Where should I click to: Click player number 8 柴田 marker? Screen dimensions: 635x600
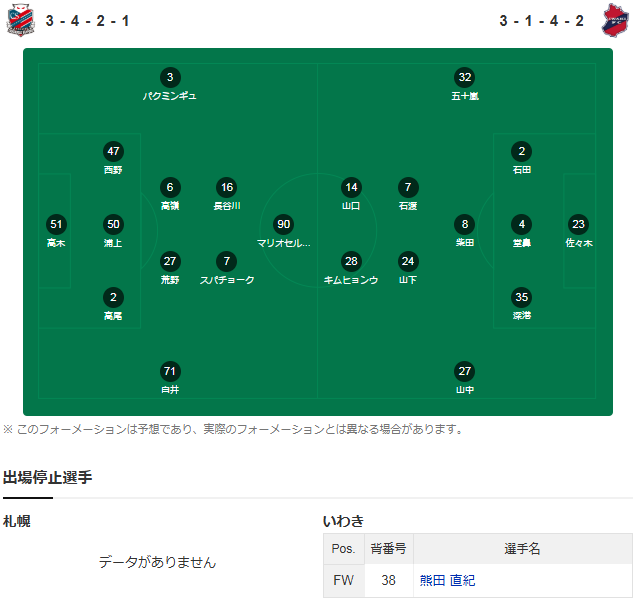coord(465,224)
